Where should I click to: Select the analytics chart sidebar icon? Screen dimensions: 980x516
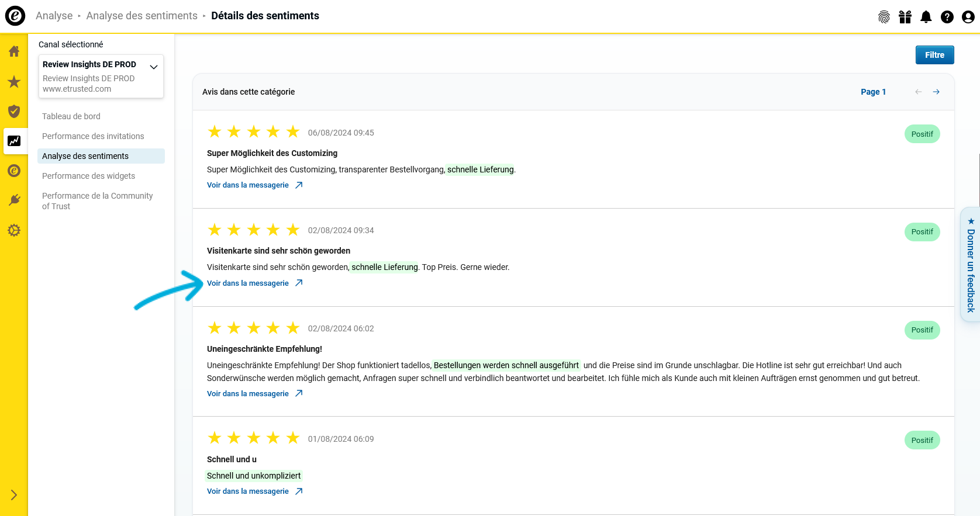click(14, 141)
